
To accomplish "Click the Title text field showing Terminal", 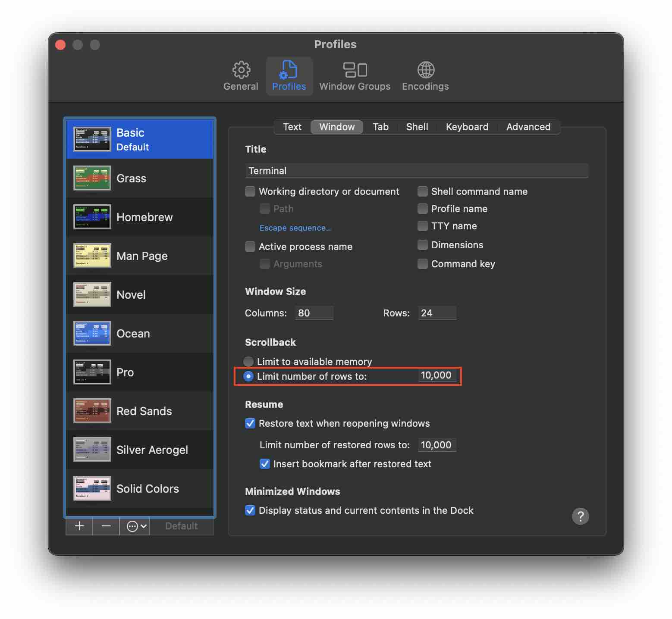I will tap(416, 171).
